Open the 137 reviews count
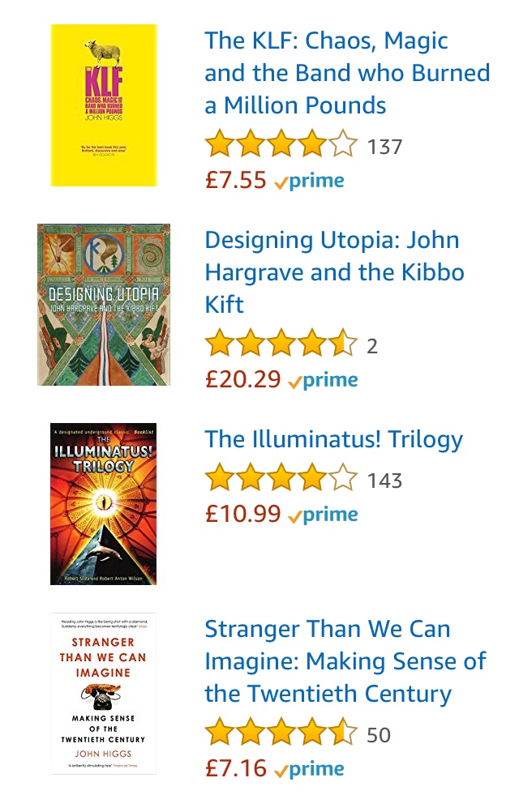Image resolution: width=519 pixels, height=812 pixels. tap(384, 147)
